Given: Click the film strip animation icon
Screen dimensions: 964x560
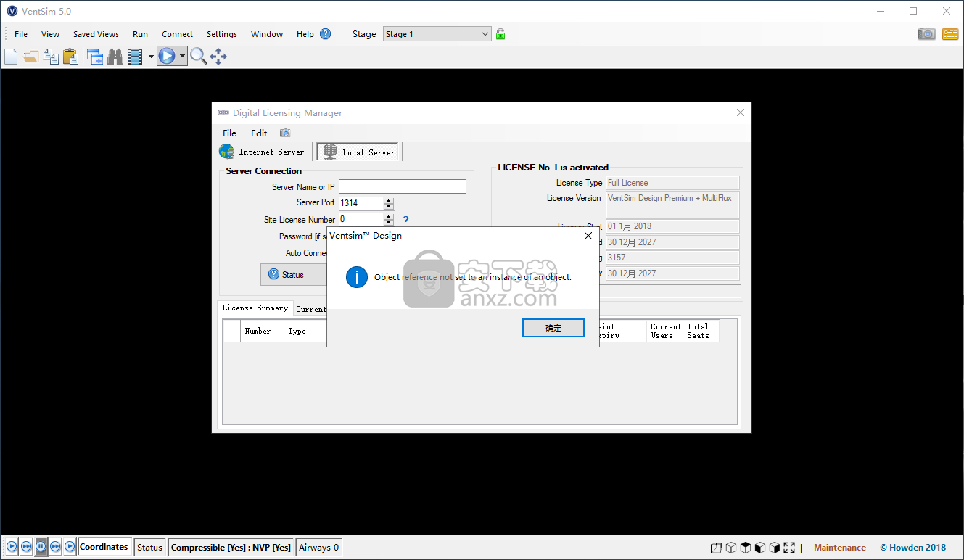Looking at the screenshot, I should click(135, 57).
